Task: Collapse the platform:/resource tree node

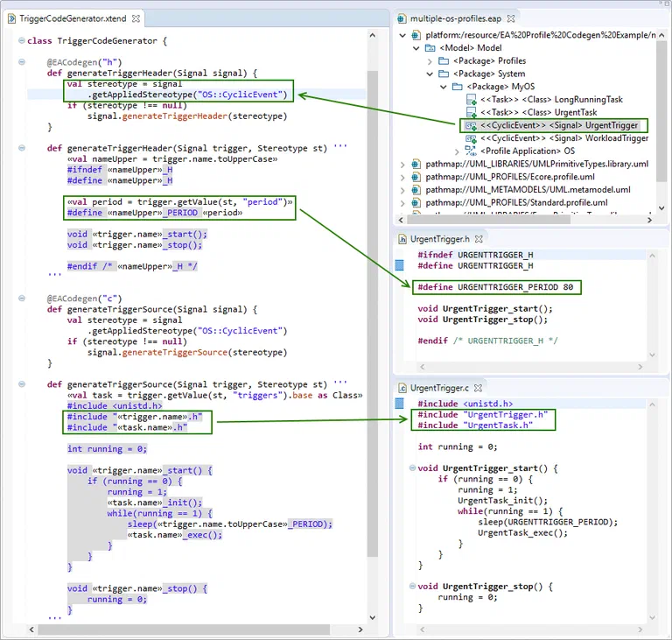Action: coord(402,35)
